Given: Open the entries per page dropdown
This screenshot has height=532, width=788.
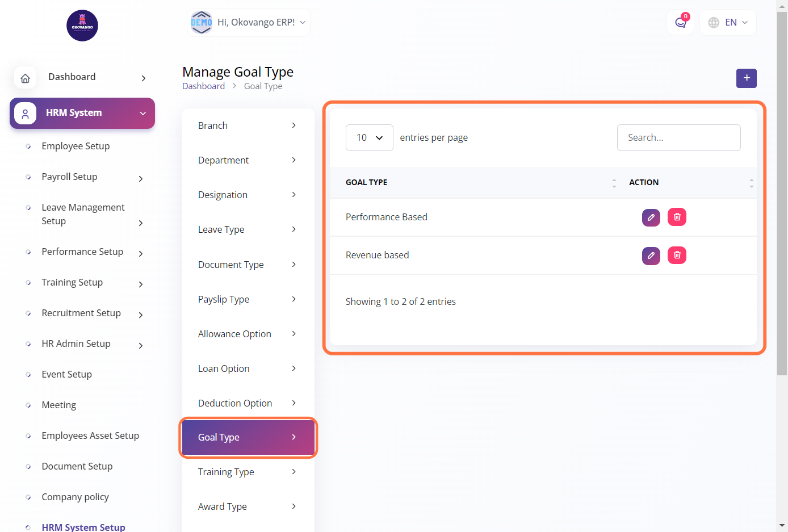Looking at the screenshot, I should pos(369,138).
